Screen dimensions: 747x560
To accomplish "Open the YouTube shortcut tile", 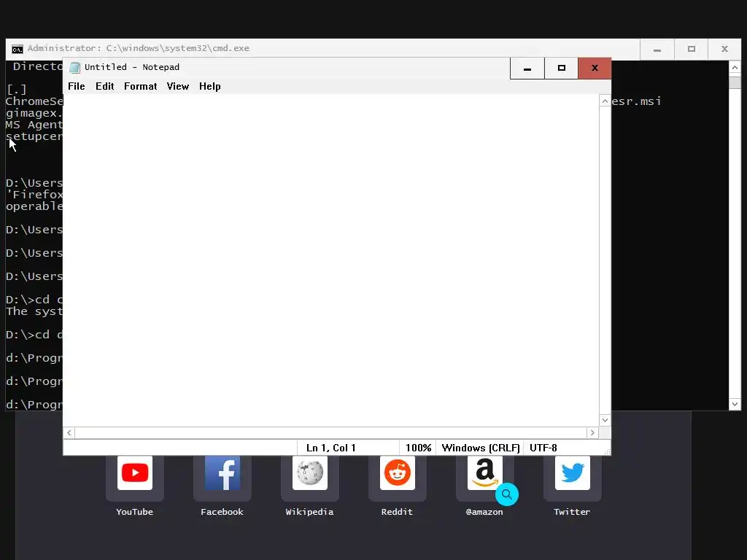I will click(135, 478).
